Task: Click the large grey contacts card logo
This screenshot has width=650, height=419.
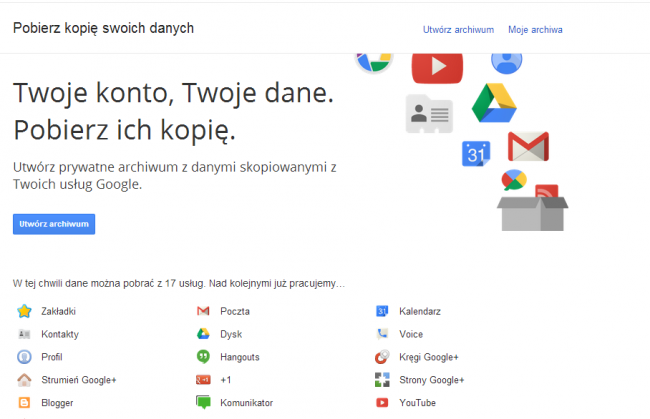Action: (429, 114)
